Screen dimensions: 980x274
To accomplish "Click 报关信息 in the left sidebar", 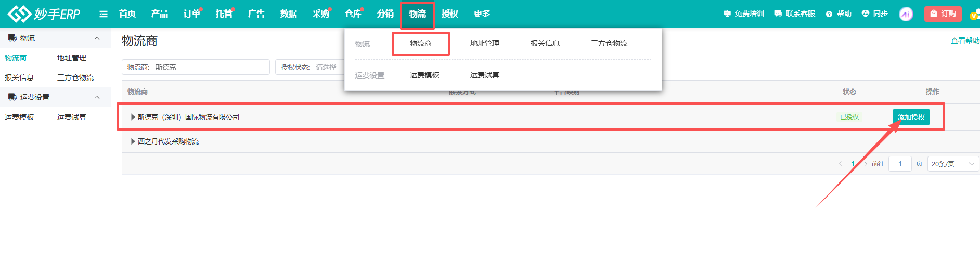I will (19, 77).
